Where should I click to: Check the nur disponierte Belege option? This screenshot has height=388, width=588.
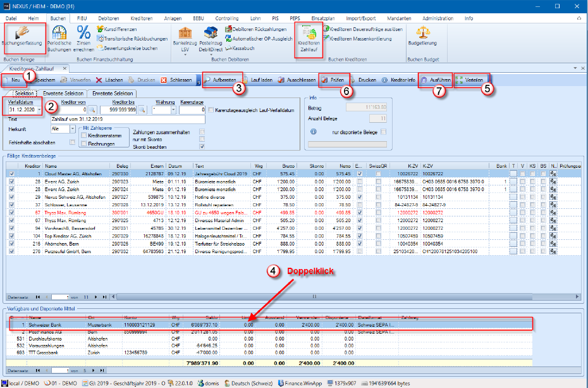click(384, 132)
